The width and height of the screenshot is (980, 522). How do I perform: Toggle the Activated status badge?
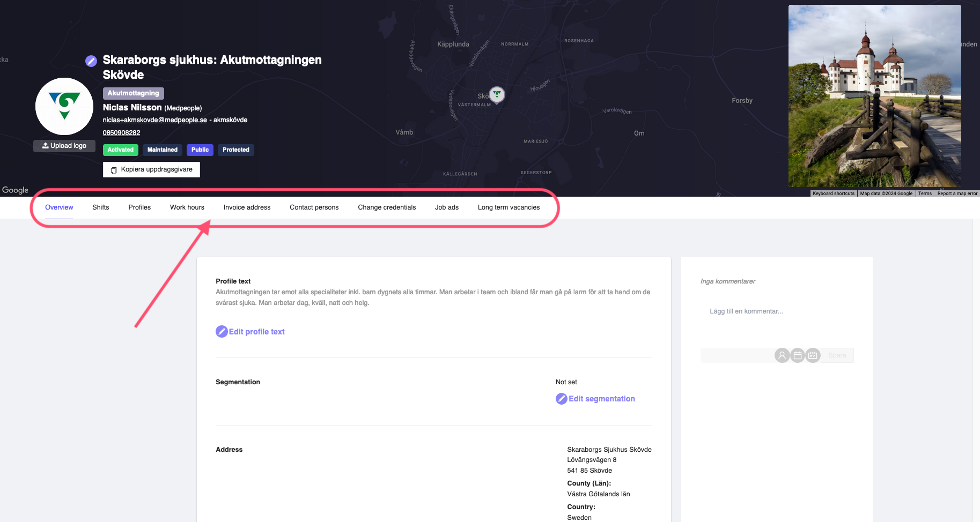click(x=120, y=150)
